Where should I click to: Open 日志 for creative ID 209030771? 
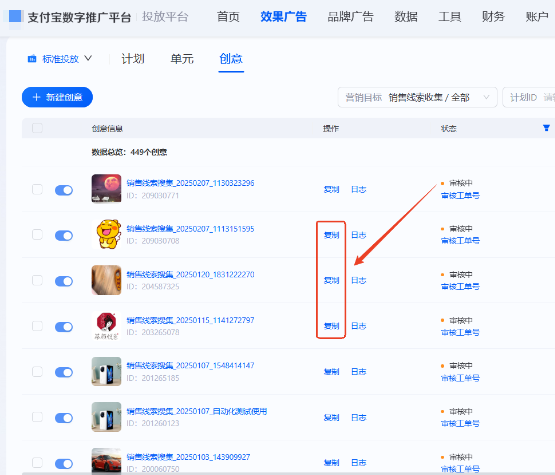[x=359, y=189]
